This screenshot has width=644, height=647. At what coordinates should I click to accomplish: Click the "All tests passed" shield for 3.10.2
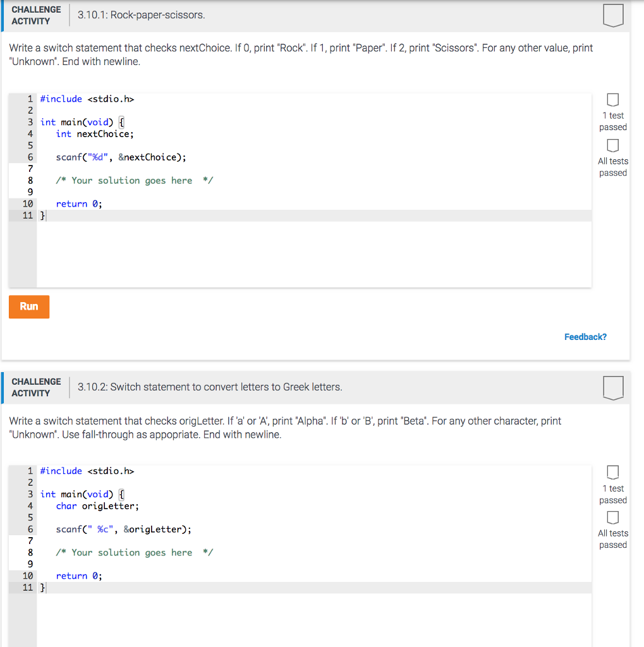click(612, 528)
